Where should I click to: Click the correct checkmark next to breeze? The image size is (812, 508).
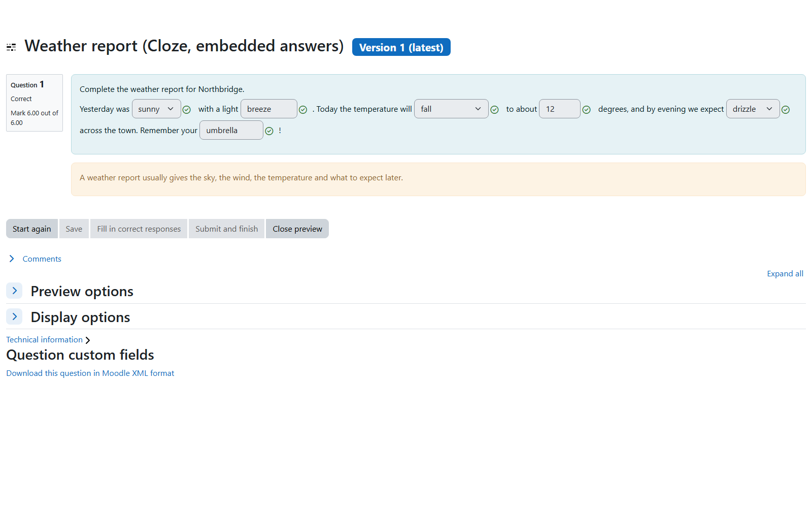pos(303,110)
